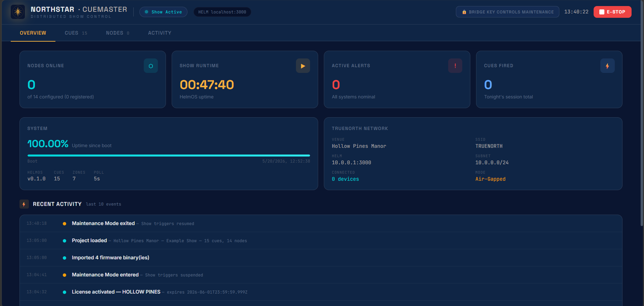This screenshot has height=306, width=644.
Task: Click the Active Alerts count 0
Action: pyautogui.click(x=336, y=85)
